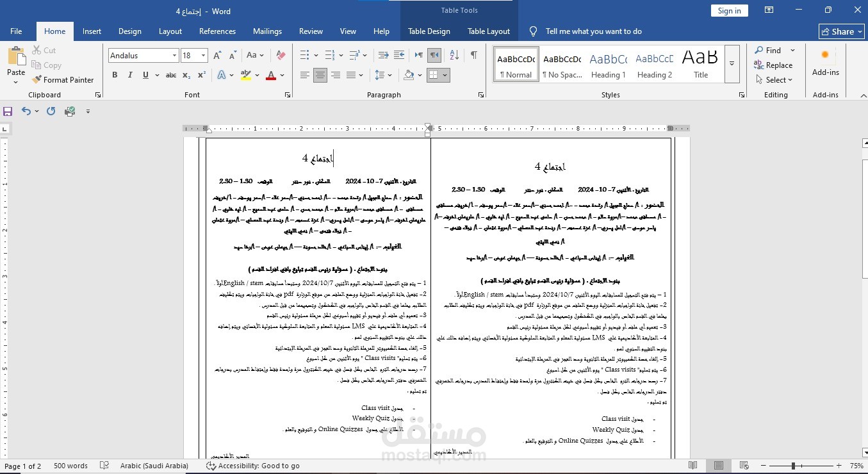Increase paragraph indent
The height and width of the screenshot is (474, 868).
tap(400, 55)
